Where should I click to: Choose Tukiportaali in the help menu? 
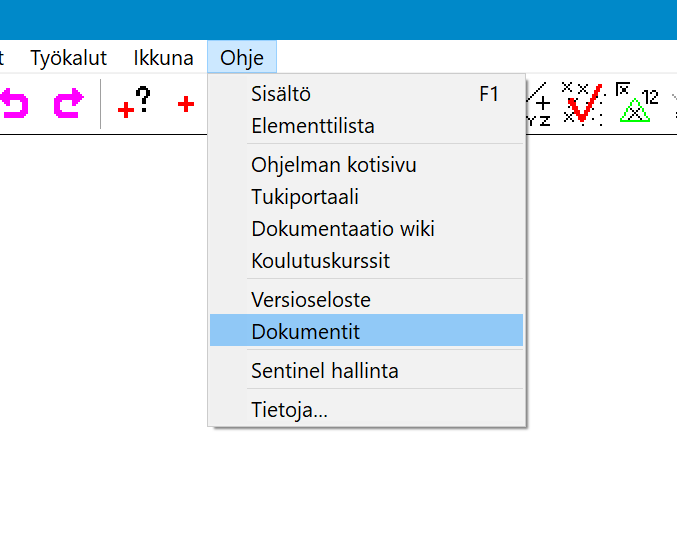point(305,197)
